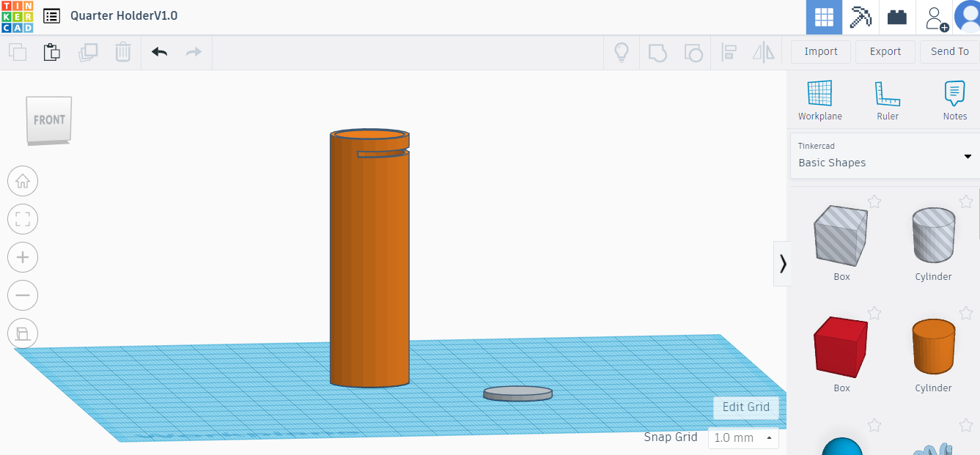Toggle orthographic view with the perspective icon
Viewport: 980px width, 455px height.
[23, 333]
